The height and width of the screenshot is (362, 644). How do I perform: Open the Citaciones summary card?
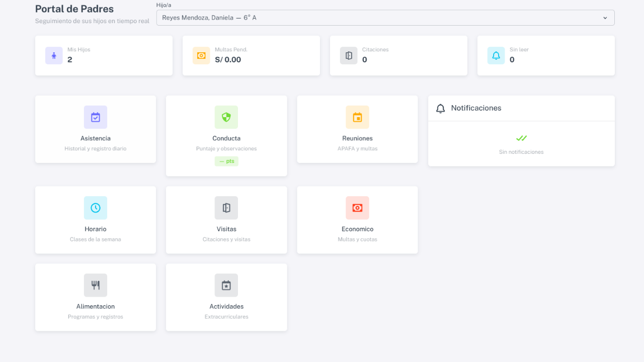click(398, 55)
